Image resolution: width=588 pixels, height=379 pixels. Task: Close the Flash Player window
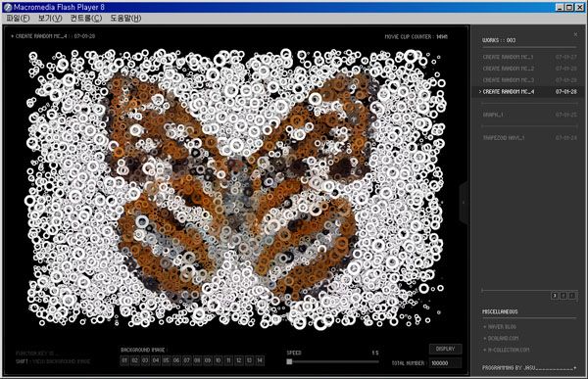tap(579, 7)
